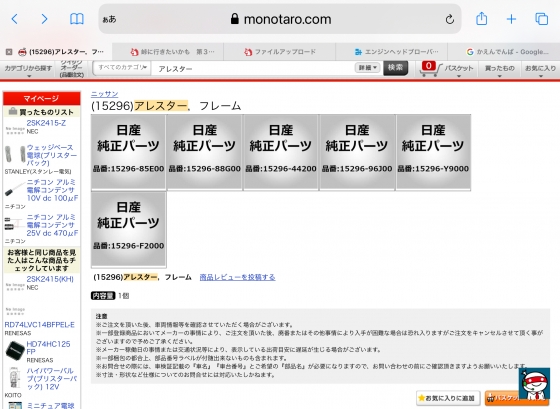The height and width of the screenshot is (409, 560).
Task: Open the Monotaro mascot chat icon
Action: point(534,384)
